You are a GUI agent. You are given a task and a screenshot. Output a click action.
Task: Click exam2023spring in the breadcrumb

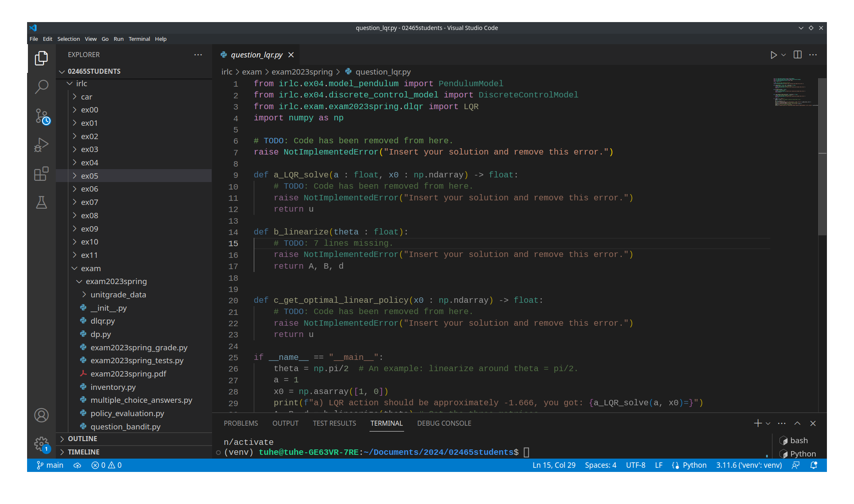[302, 72]
